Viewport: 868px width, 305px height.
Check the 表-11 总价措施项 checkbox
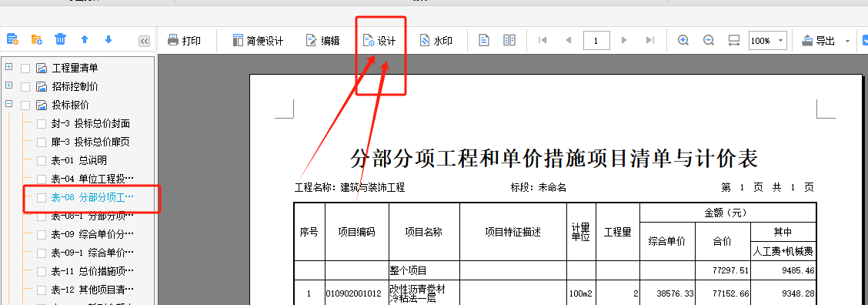click(x=42, y=272)
